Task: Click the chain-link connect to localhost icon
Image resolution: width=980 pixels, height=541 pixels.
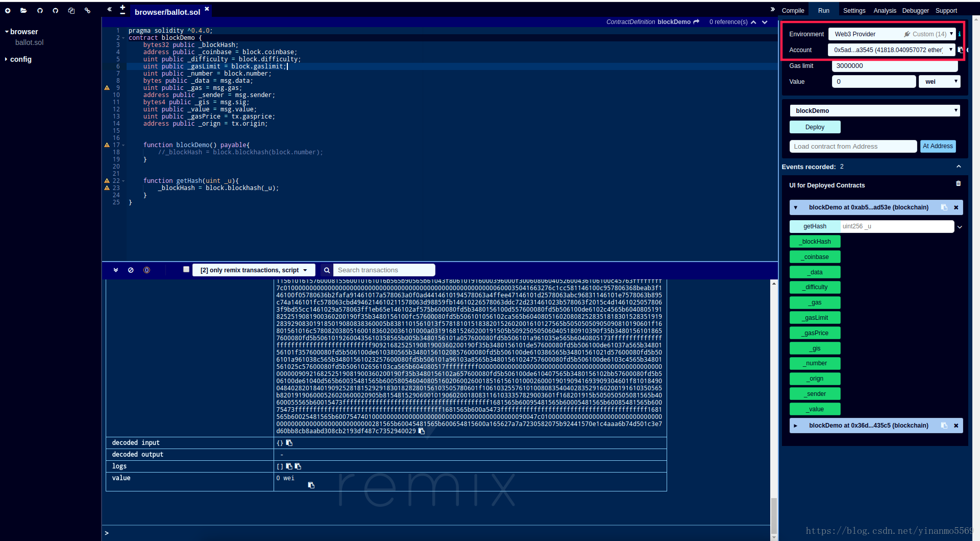Action: [x=87, y=10]
